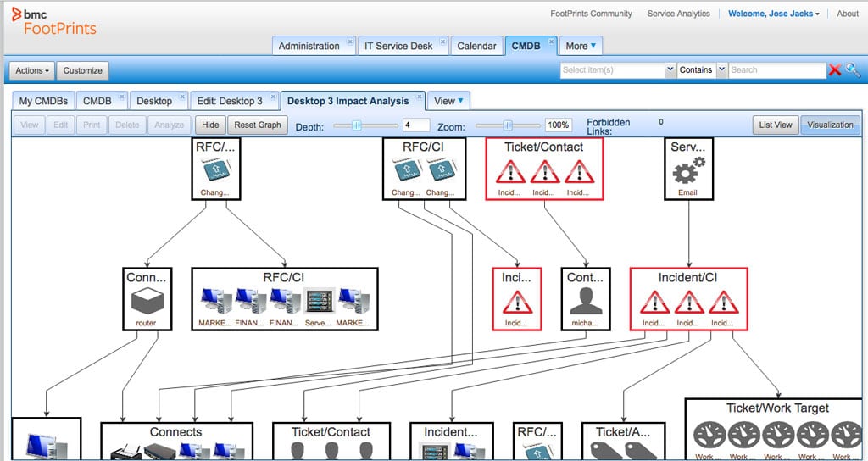Click the Reset Graph button
Screen dimensions: 868x461
[x=258, y=125]
